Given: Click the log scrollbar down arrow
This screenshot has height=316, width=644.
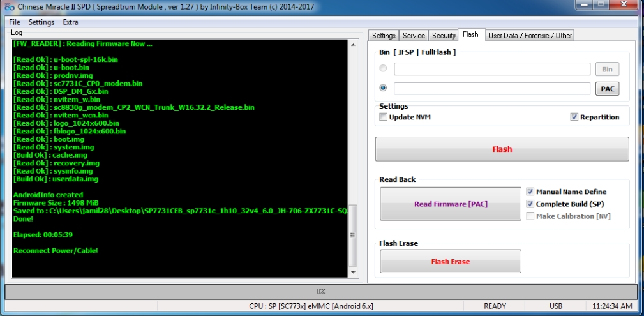Looking at the screenshot, I should (353, 272).
